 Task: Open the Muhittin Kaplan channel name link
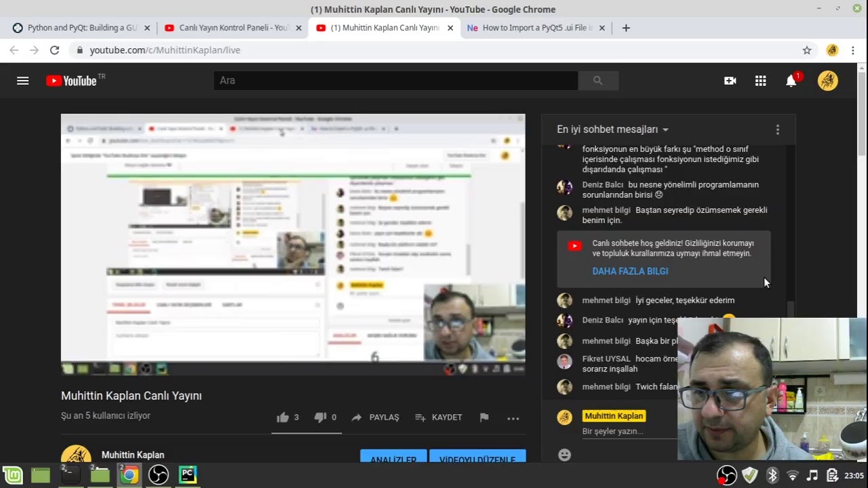tap(133, 455)
